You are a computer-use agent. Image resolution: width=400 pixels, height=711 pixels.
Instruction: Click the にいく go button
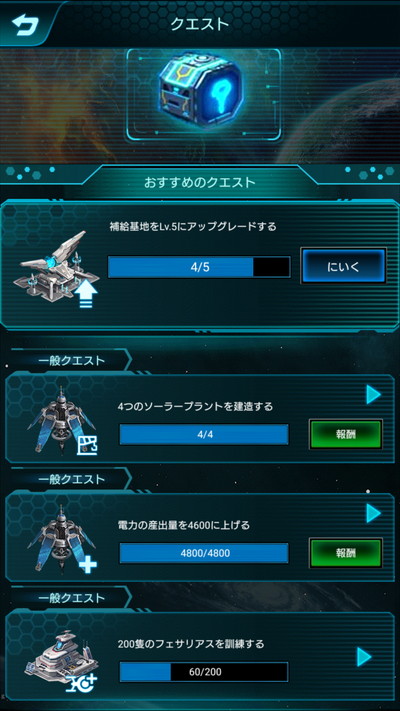pos(343,266)
